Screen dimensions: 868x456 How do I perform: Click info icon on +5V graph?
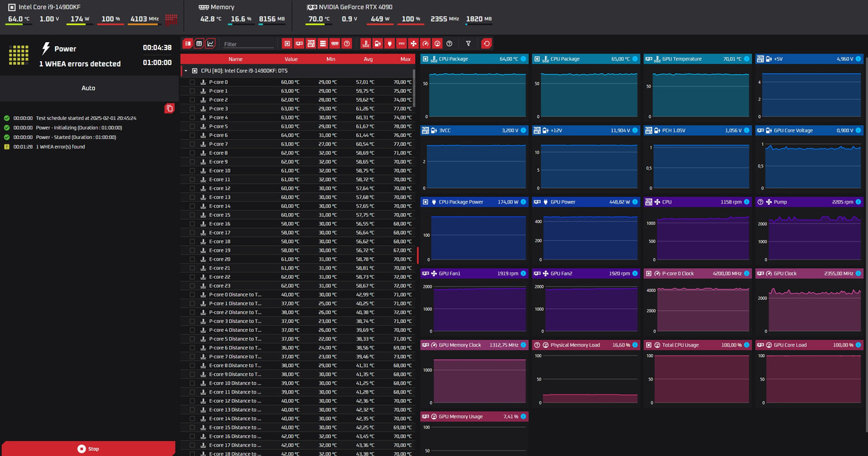(x=858, y=59)
